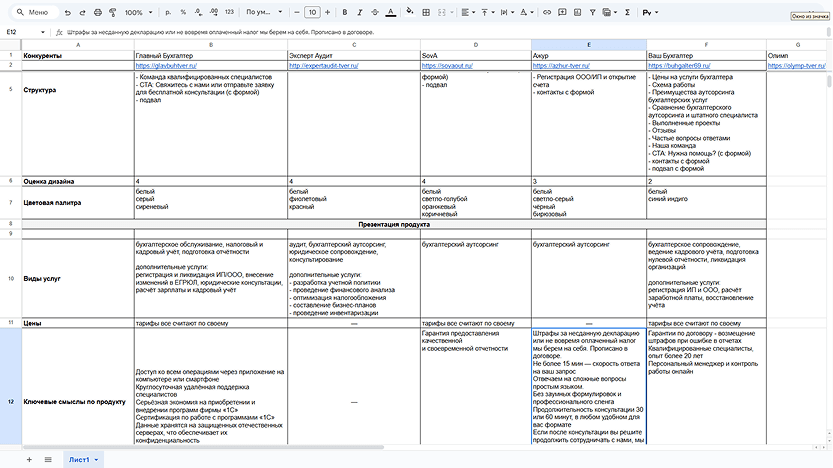
Task: Click the horizontal scrollbar
Action: click(203, 447)
